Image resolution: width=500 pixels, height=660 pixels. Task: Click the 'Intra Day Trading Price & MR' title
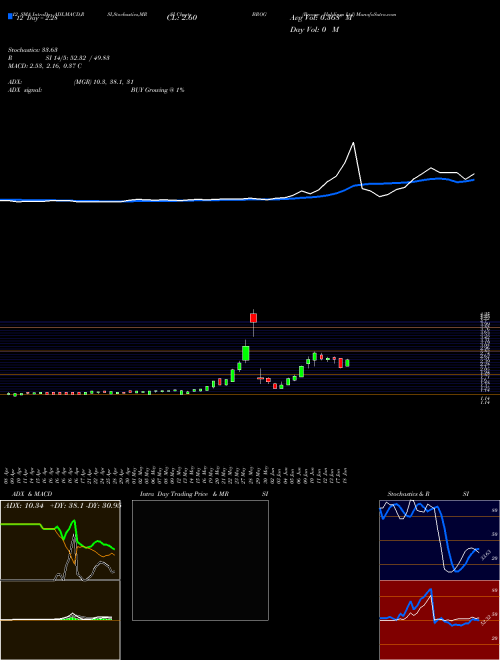click(x=184, y=494)
